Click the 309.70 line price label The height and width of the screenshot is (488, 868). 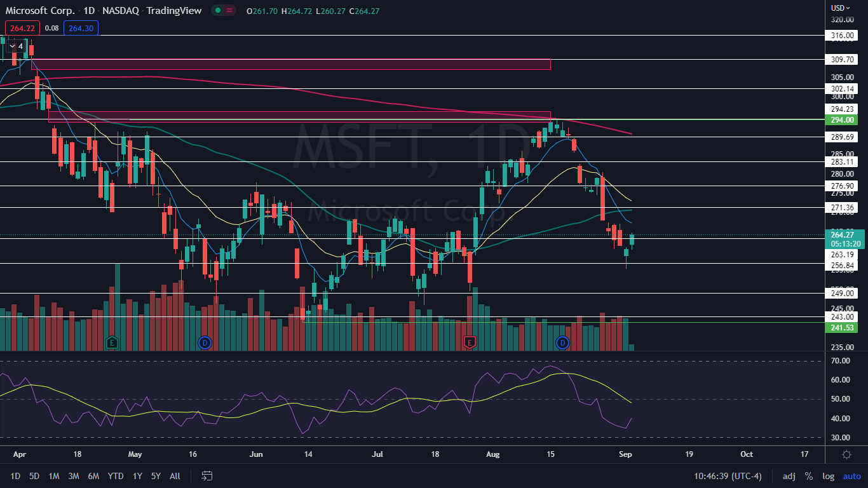843,59
